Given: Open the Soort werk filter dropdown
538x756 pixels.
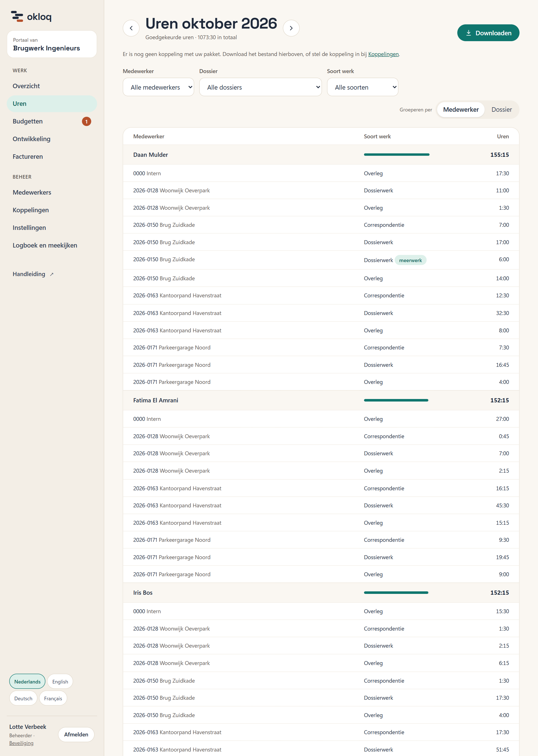Looking at the screenshot, I should (362, 87).
